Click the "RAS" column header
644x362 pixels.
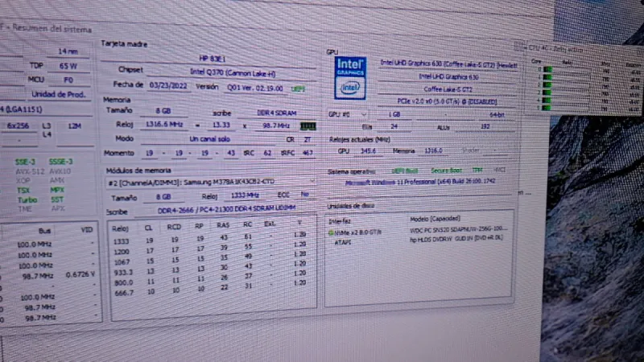(223, 225)
